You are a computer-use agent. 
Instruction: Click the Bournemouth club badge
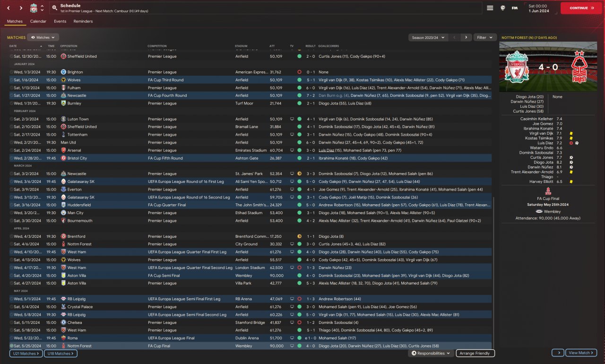[63, 221]
